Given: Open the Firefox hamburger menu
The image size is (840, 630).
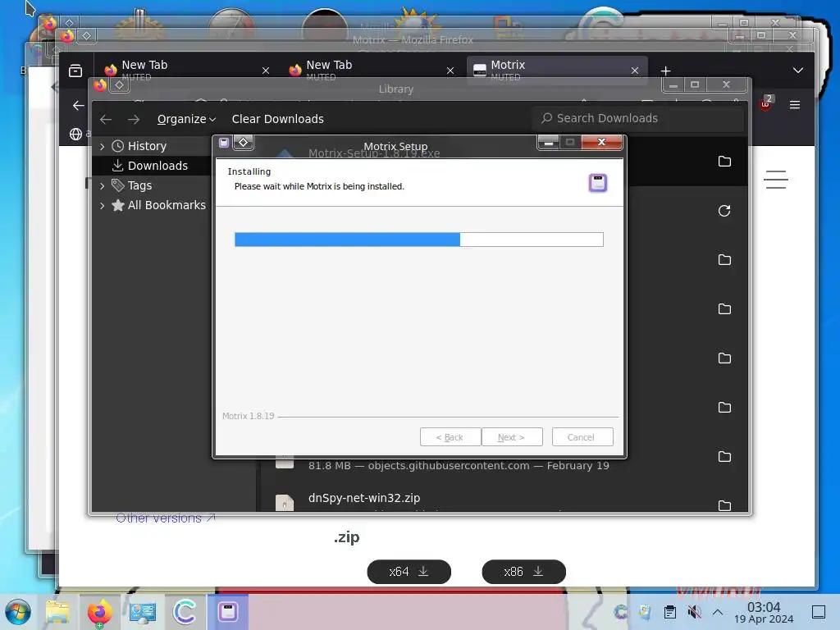Looking at the screenshot, I should click(x=794, y=105).
